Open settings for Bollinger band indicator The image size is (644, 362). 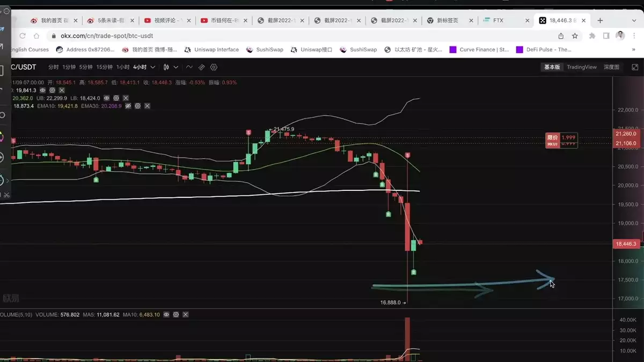click(116, 98)
